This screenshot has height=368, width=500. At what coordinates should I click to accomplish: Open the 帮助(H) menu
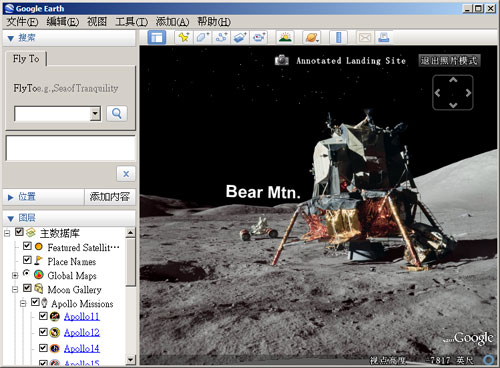pos(214,22)
